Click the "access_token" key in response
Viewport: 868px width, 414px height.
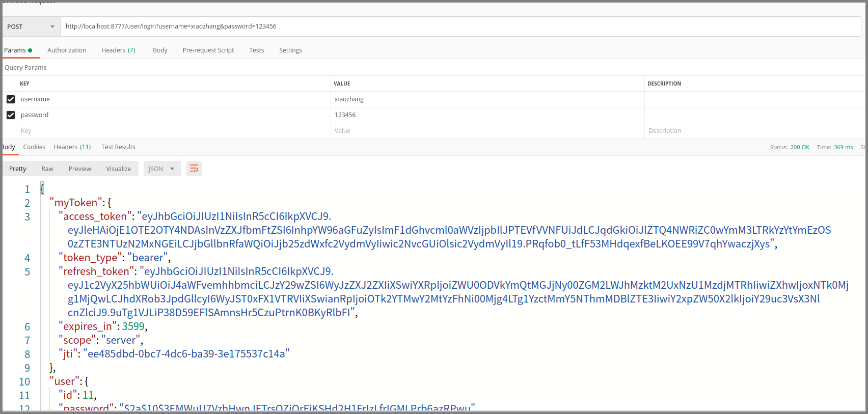pyautogui.click(x=95, y=216)
